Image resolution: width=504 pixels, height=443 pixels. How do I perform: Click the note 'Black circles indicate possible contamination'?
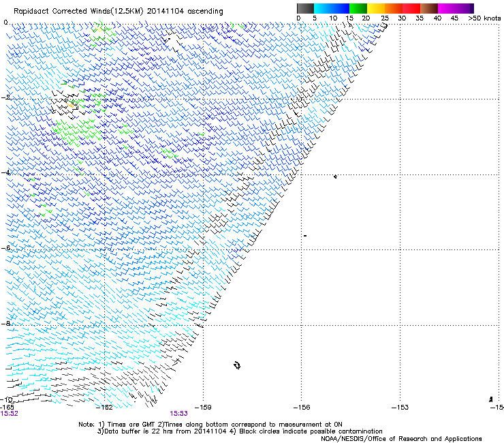(311, 431)
